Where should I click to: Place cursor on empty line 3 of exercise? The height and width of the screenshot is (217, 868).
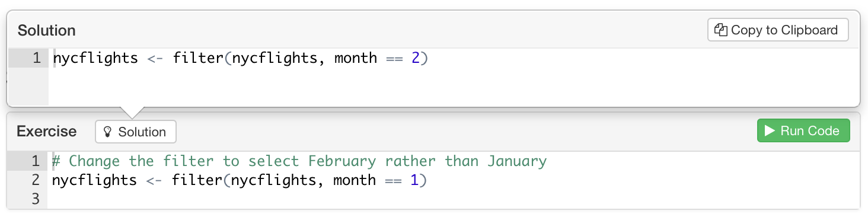454,199
